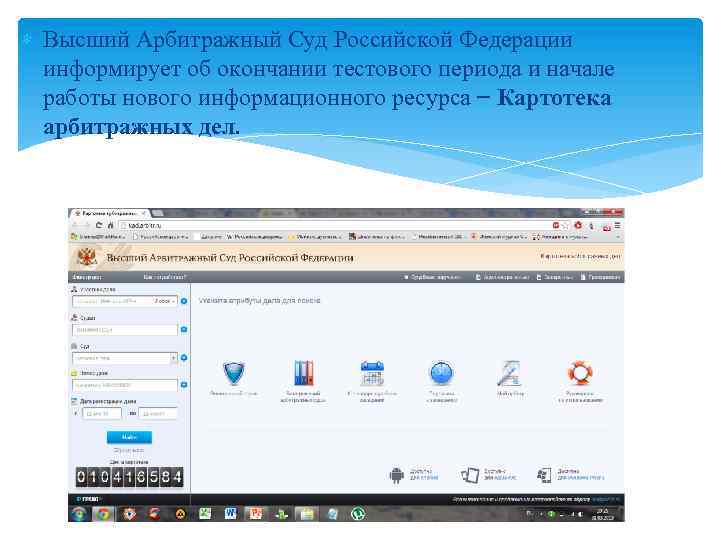Click the case counter showing 010416584

coord(129,477)
